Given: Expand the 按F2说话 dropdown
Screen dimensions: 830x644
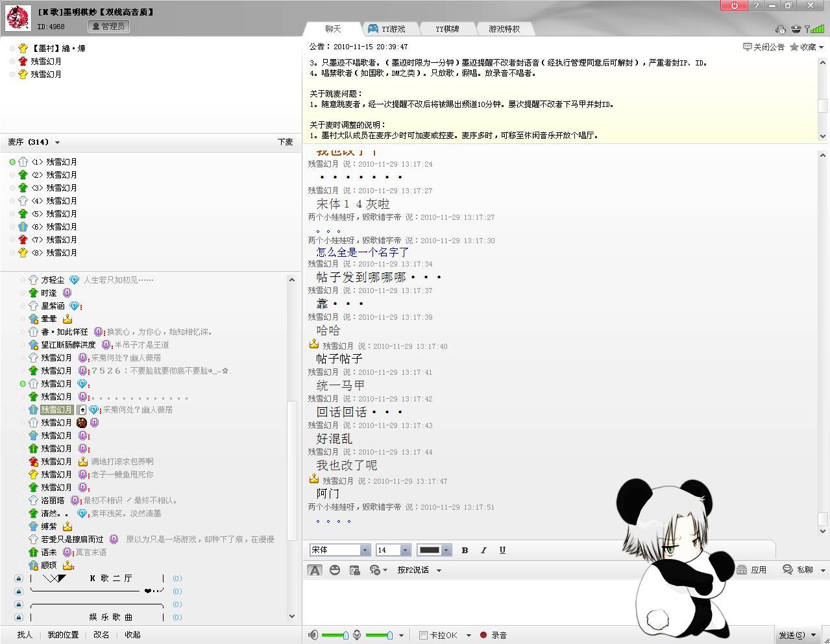Looking at the screenshot, I should pos(439,570).
